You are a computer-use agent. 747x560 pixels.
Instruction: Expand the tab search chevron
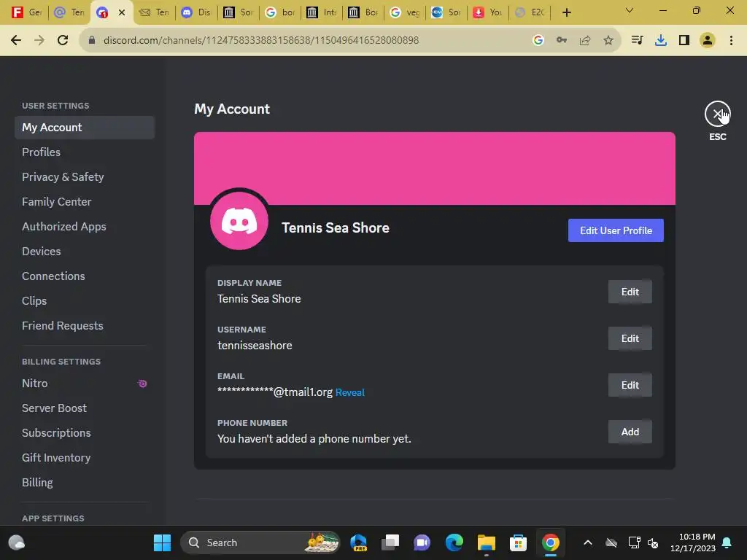point(630,10)
